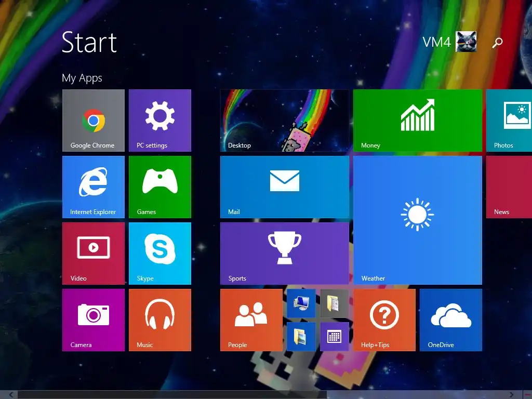Open the Video tile
532x399 pixels.
(x=94, y=254)
